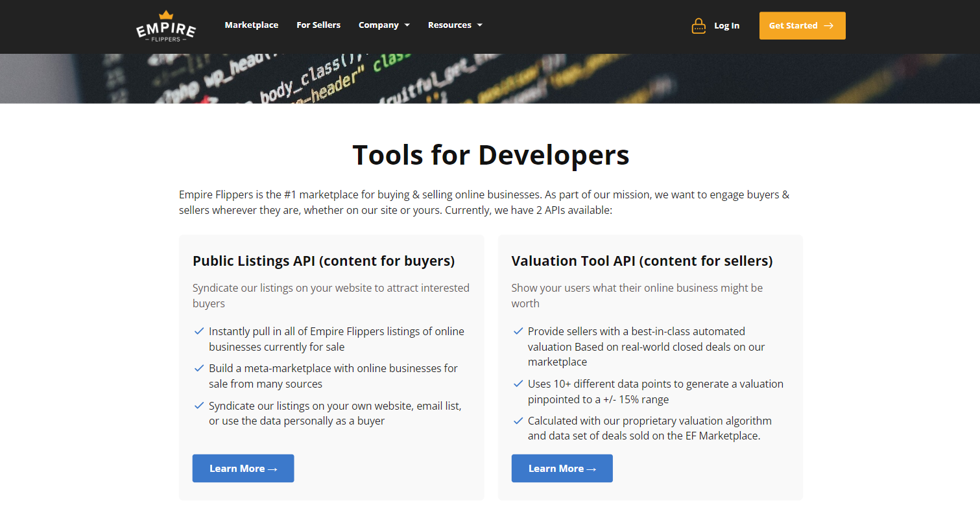
Task: Click the code hero banner image
Action: pos(490,78)
